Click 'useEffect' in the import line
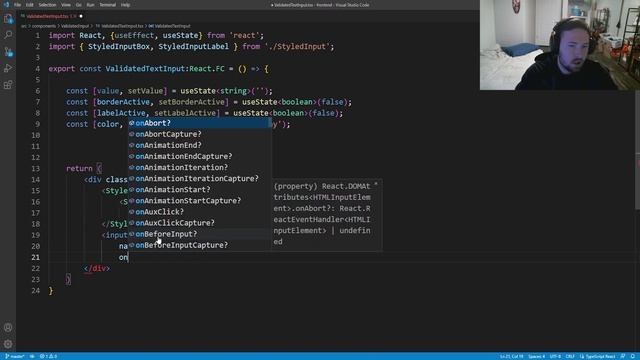This screenshot has width=640, height=360. point(134,36)
